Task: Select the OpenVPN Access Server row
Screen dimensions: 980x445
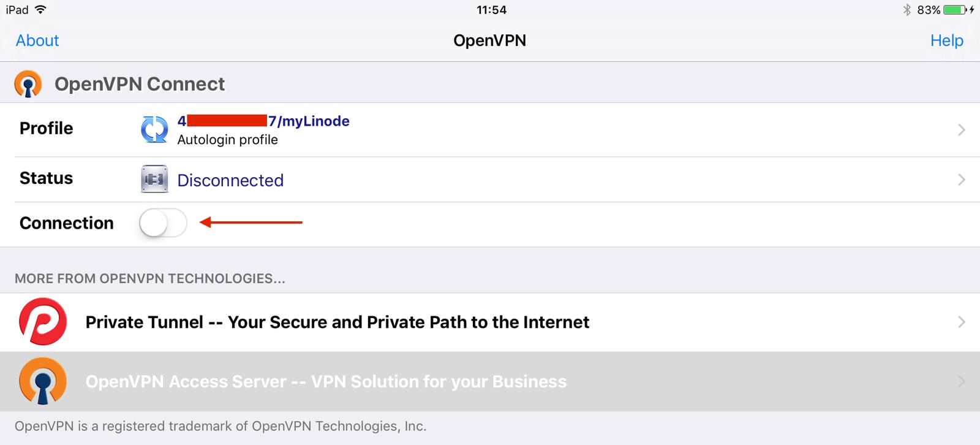Action: 325,381
